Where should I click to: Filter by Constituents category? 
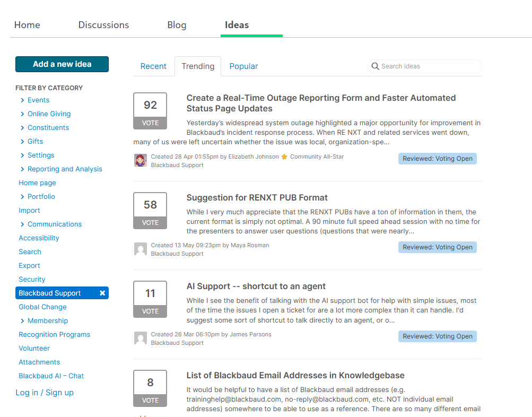point(48,127)
